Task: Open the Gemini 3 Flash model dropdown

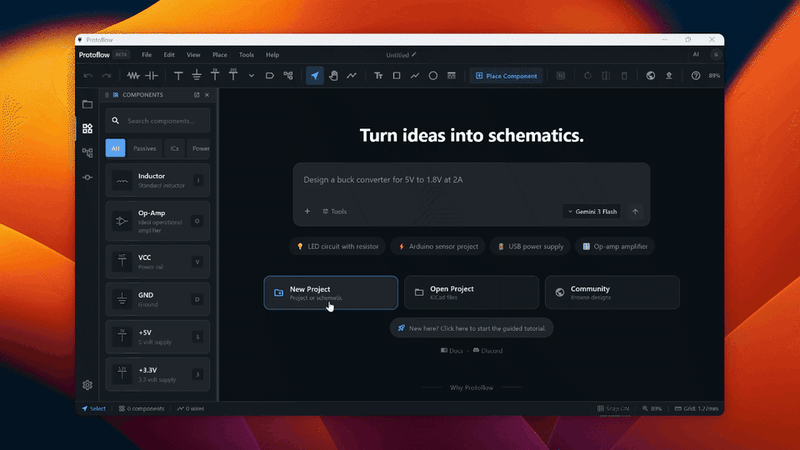Action: [592, 211]
